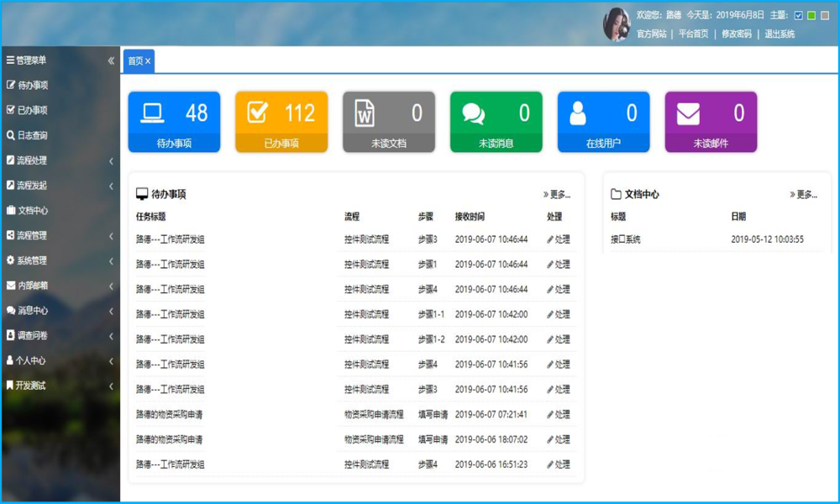
Task: Click the gear icon next to 系统管理
Action: (10, 260)
